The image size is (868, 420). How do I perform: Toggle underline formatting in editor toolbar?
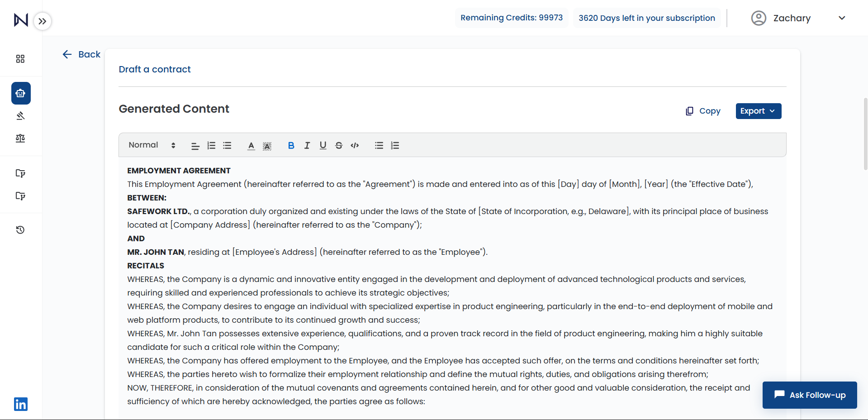(323, 145)
